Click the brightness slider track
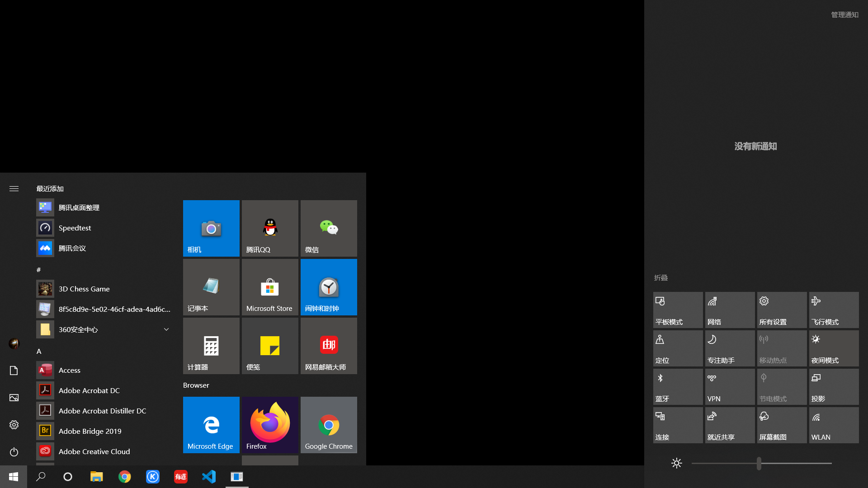The width and height of the screenshot is (868, 488). [796, 463]
